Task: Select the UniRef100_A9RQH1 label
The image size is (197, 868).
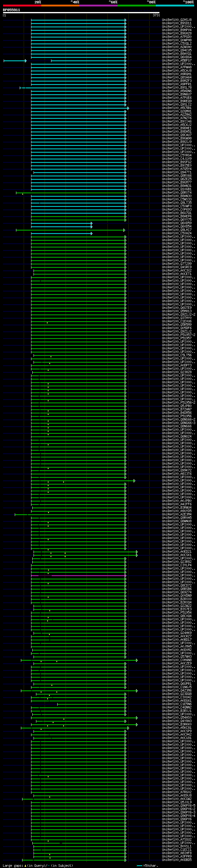Action: pos(177,74)
